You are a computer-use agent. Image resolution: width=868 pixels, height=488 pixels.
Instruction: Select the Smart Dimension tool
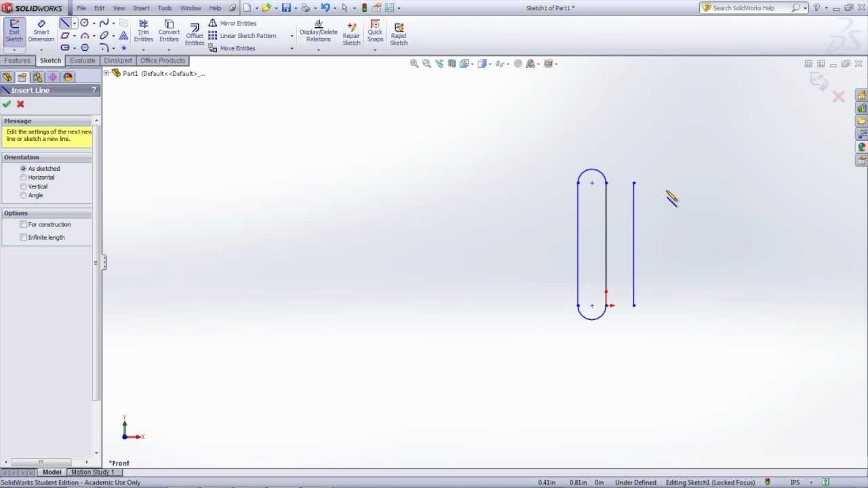41,31
